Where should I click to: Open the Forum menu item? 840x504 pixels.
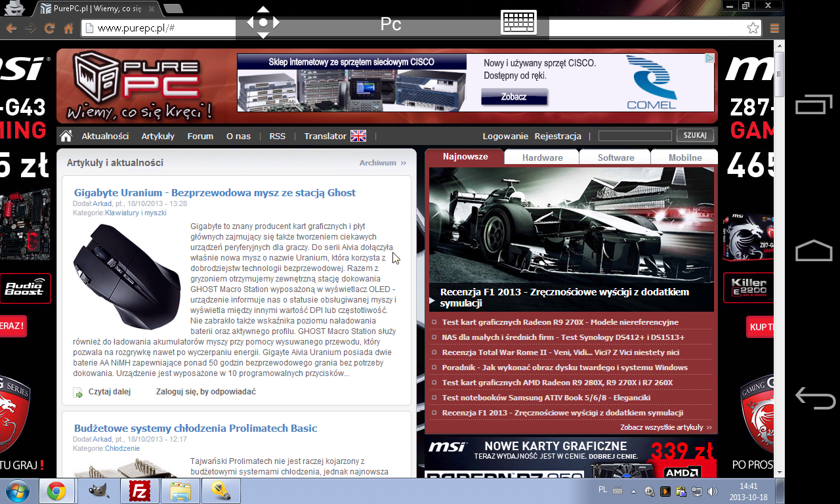coord(200,136)
